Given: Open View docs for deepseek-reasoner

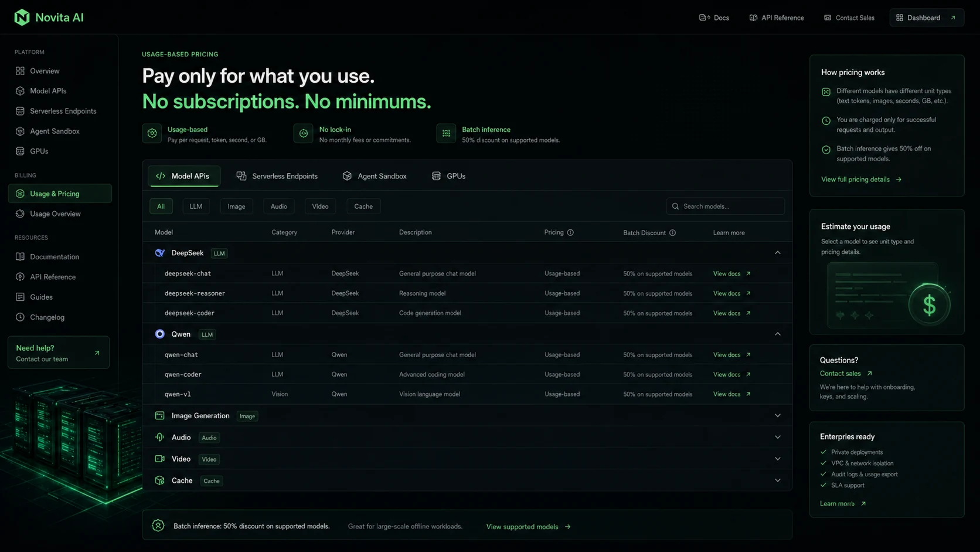Looking at the screenshot, I should [x=731, y=293].
